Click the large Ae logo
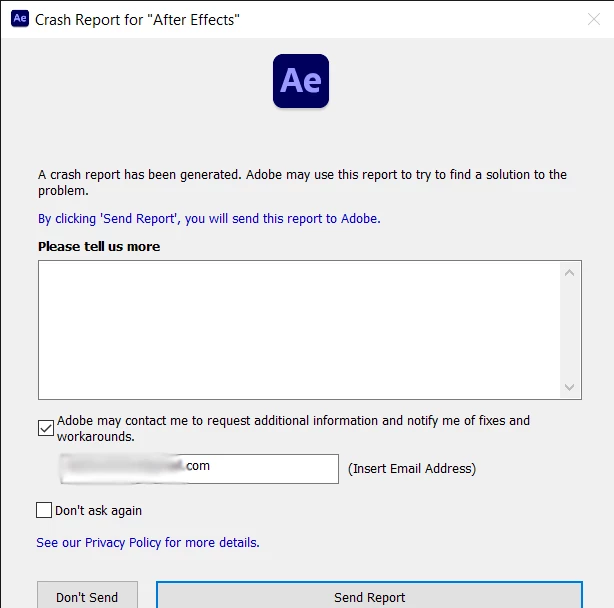The height and width of the screenshot is (608, 614). coord(301,81)
